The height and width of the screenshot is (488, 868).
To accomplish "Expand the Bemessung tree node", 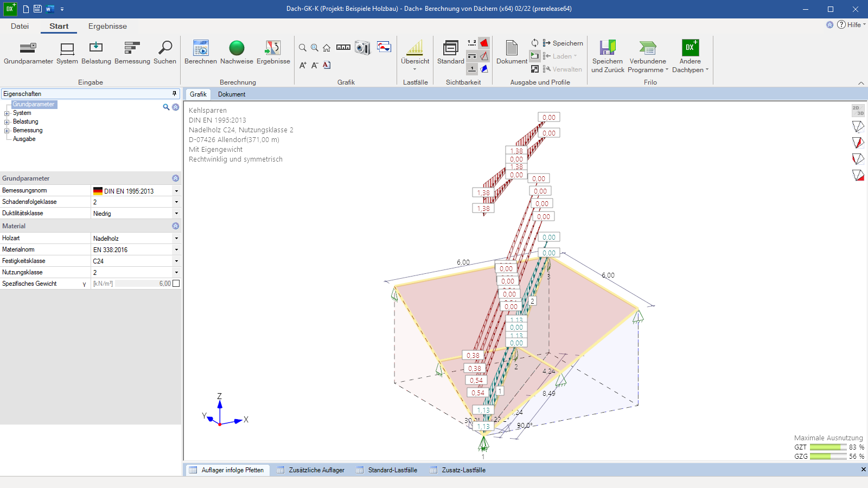I will point(7,131).
